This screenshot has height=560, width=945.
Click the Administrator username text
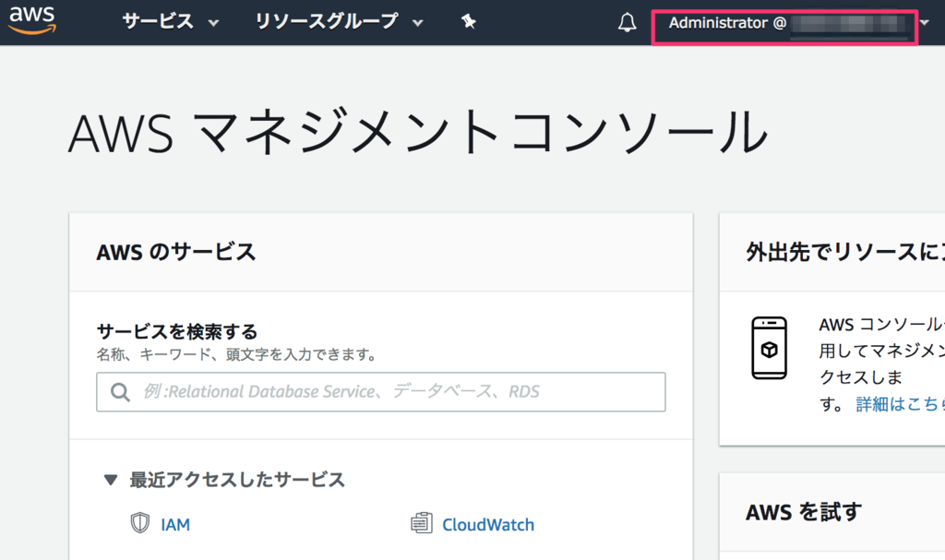point(720,22)
